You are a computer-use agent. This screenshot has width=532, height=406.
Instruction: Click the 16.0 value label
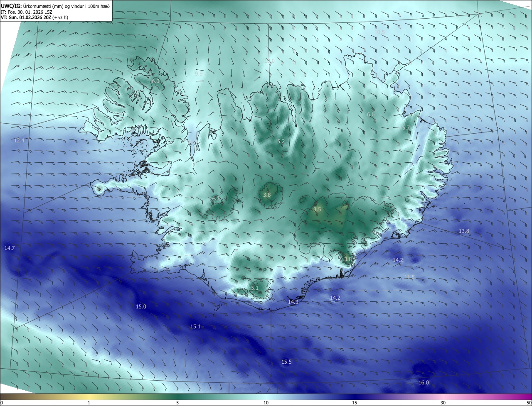(424, 383)
